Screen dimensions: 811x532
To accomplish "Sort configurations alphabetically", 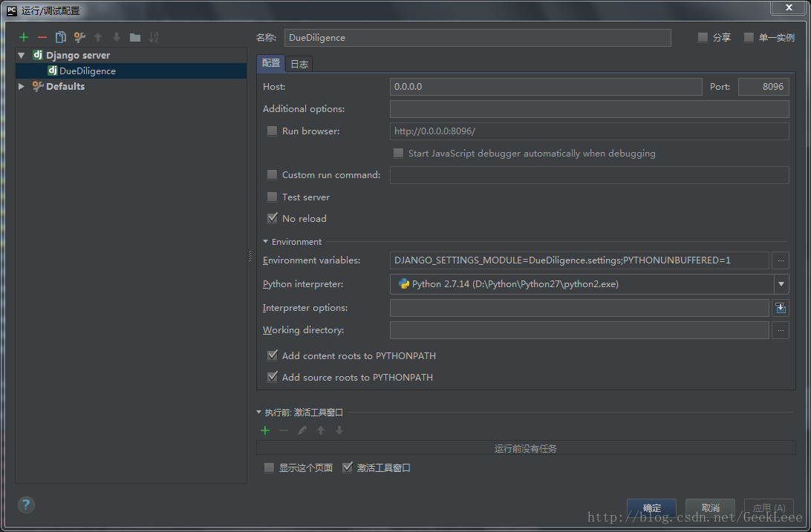I will click(154, 37).
